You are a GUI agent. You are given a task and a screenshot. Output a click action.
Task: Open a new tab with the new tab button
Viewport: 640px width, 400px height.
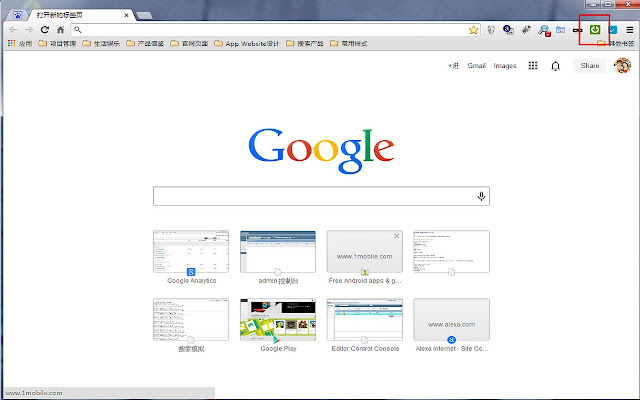point(144,16)
